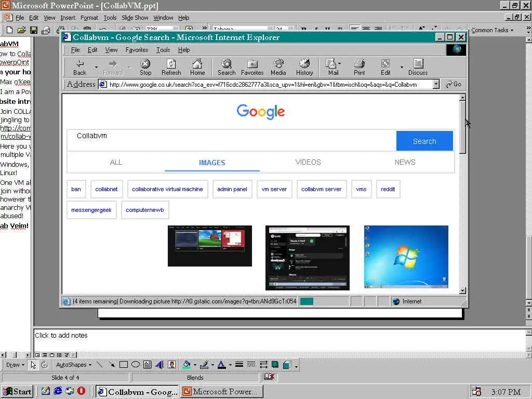
Task: Open PowerPoint Format menu
Action: (89, 18)
